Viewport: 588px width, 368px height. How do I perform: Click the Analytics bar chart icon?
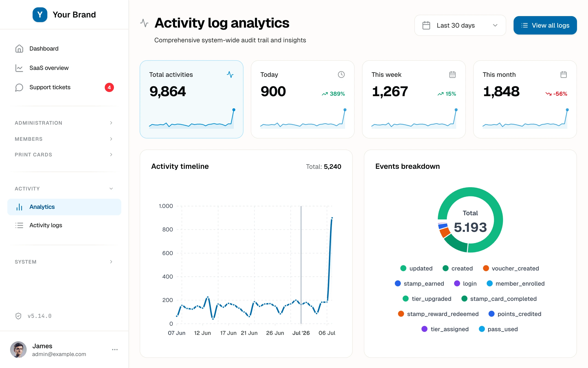click(x=19, y=207)
